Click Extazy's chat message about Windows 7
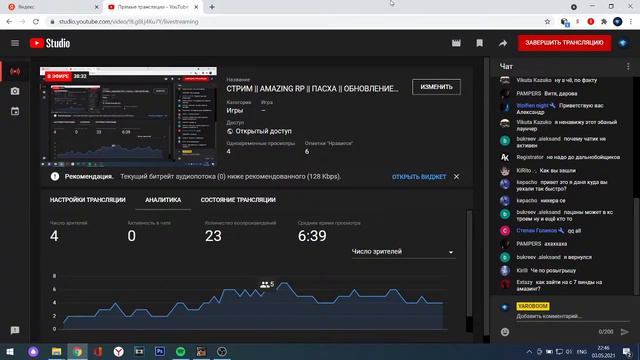 point(559,285)
